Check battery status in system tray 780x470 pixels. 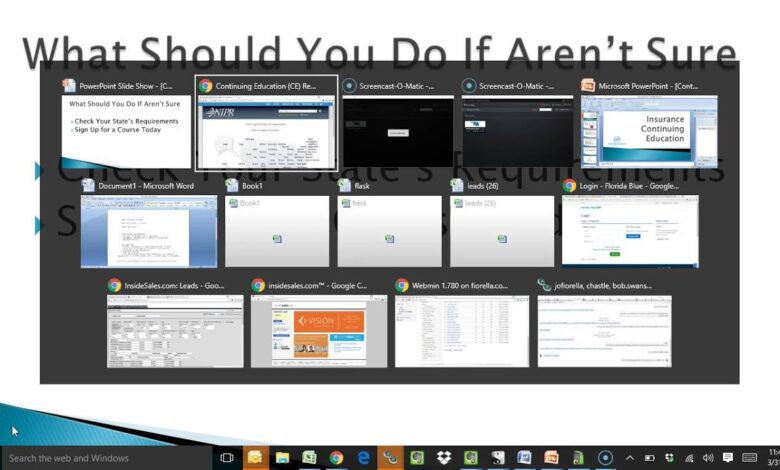point(650,458)
